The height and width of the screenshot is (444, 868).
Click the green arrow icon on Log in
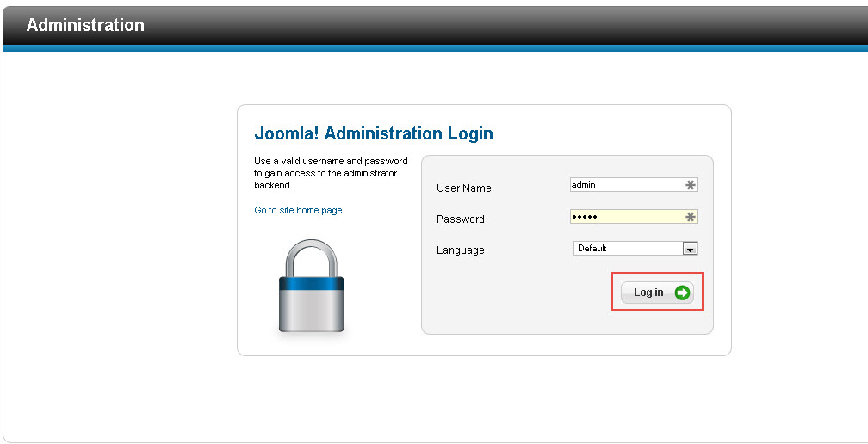(x=683, y=293)
